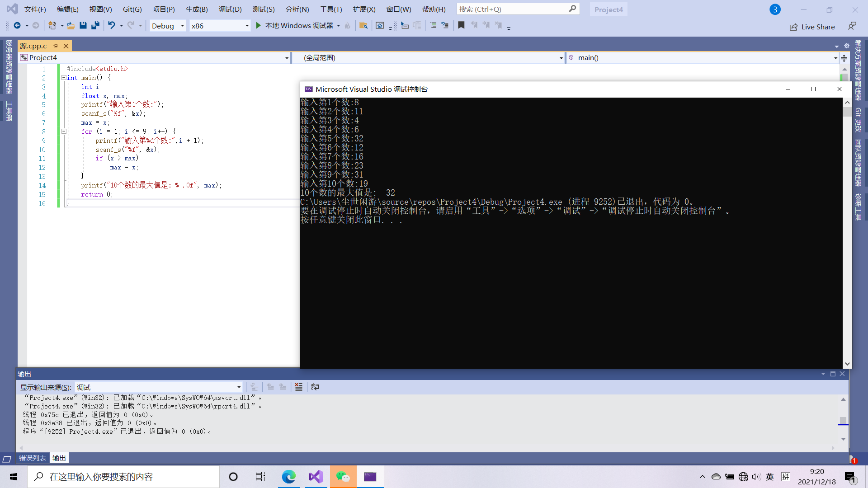
Task: Click the Clear All output icon
Action: coord(298,387)
